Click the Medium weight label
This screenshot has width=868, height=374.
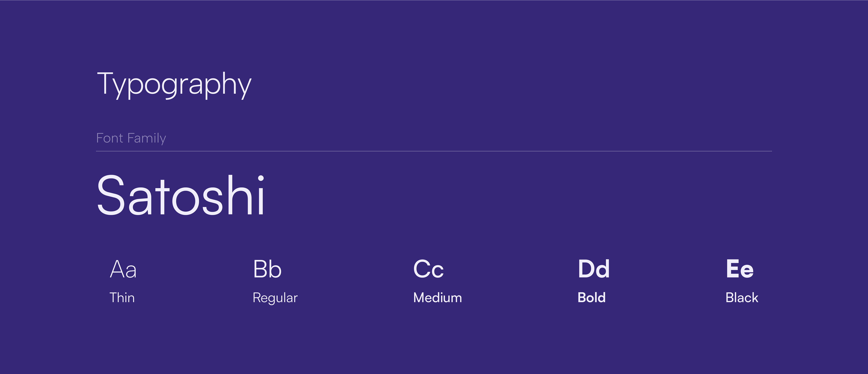pyautogui.click(x=438, y=298)
